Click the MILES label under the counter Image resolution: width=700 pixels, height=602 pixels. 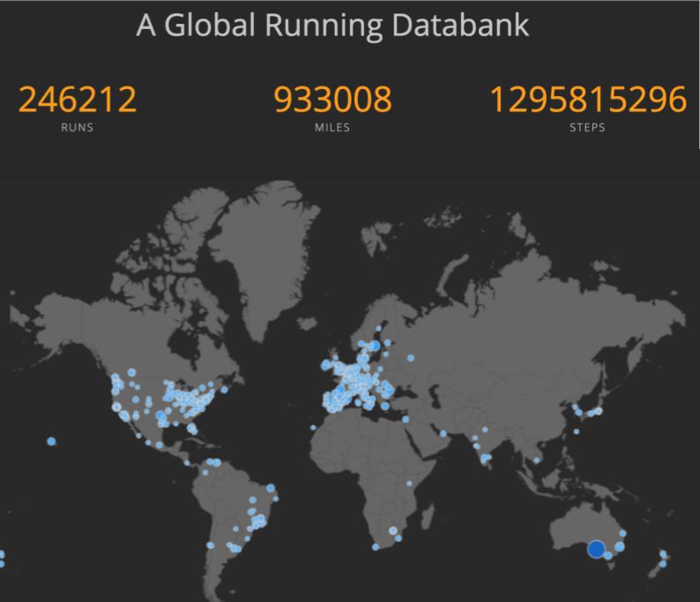click(x=332, y=128)
